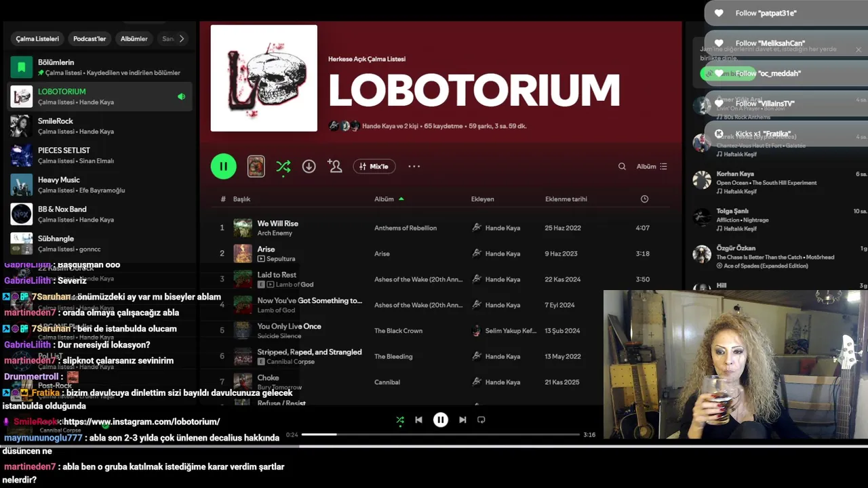Image resolution: width=868 pixels, height=488 pixels.
Task: Select Podcast'ler filter chip
Action: pos(90,39)
